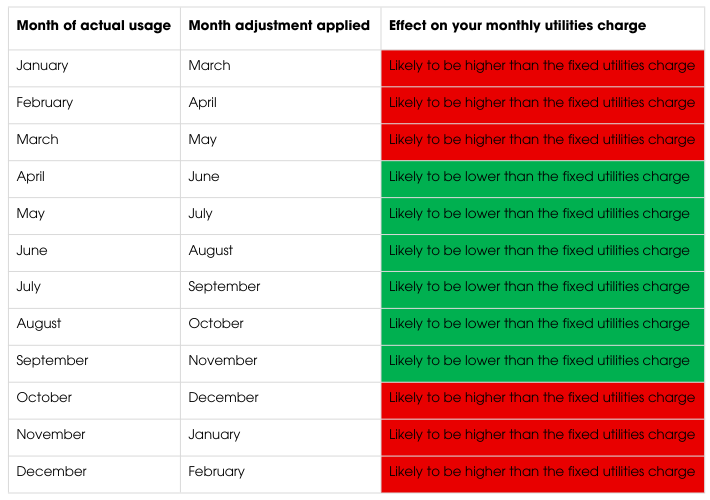Screen dimensions: 710x500
Task: Click the red effect cell for January usage
Action: click(542, 66)
